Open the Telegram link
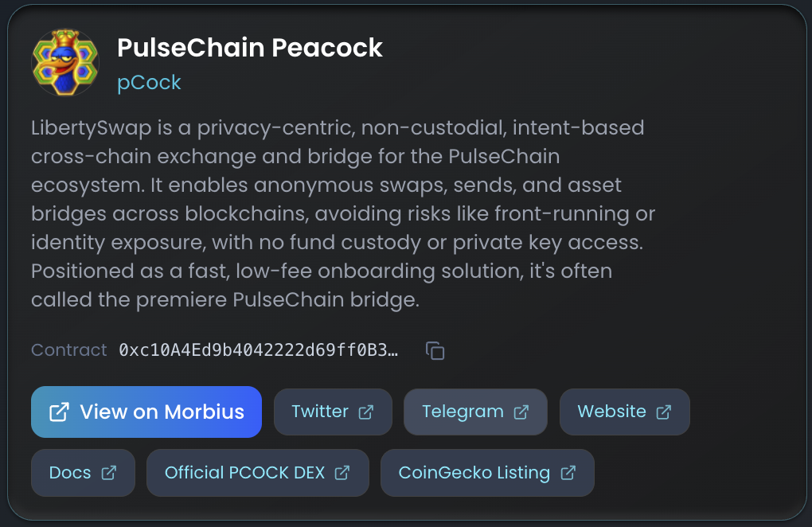 pos(463,412)
